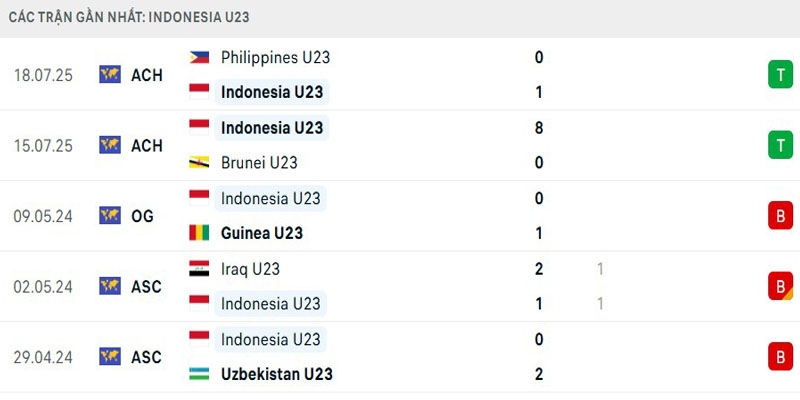800x400 pixels.
Task: Click the date 02.05.24 match row
Action: (x=43, y=286)
